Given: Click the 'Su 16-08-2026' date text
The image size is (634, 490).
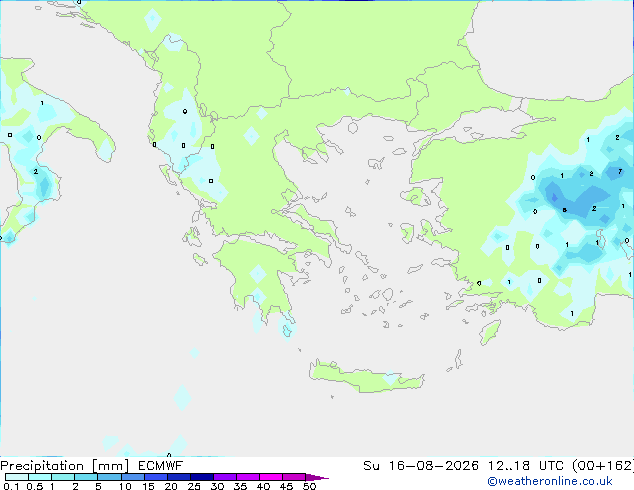Looking at the screenshot, I should click(421, 466).
